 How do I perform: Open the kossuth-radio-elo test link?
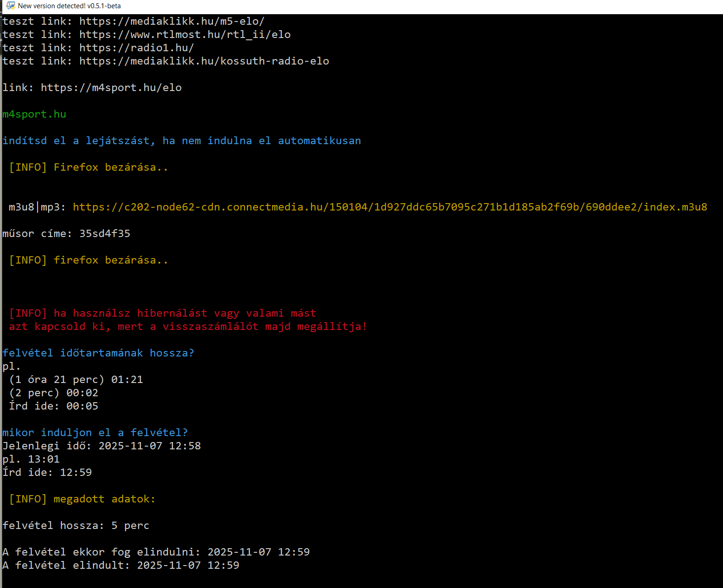click(x=204, y=61)
